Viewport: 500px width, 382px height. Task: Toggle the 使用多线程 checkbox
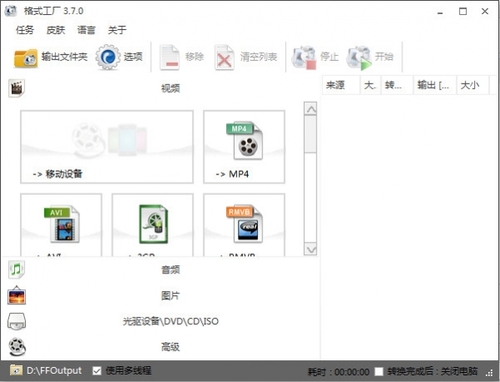(97, 371)
